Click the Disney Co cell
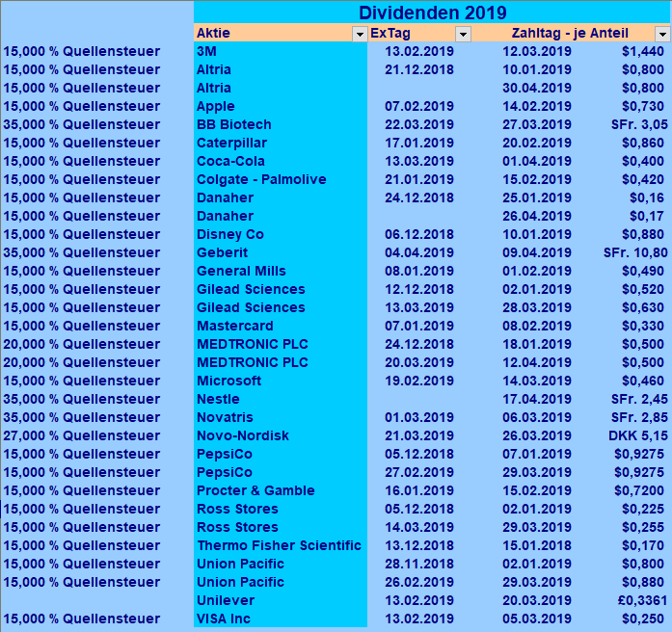The width and height of the screenshot is (672, 632). point(281,234)
